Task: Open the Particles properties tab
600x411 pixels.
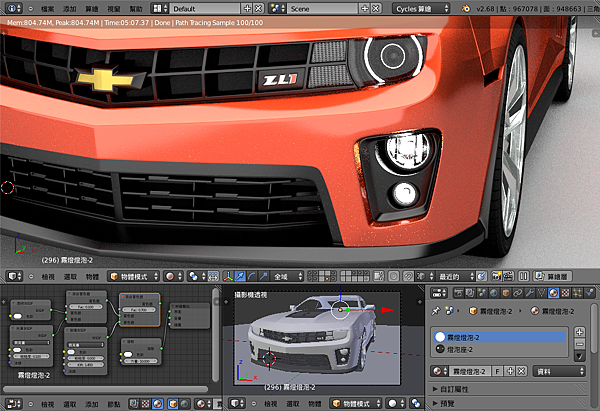Action: [577, 294]
